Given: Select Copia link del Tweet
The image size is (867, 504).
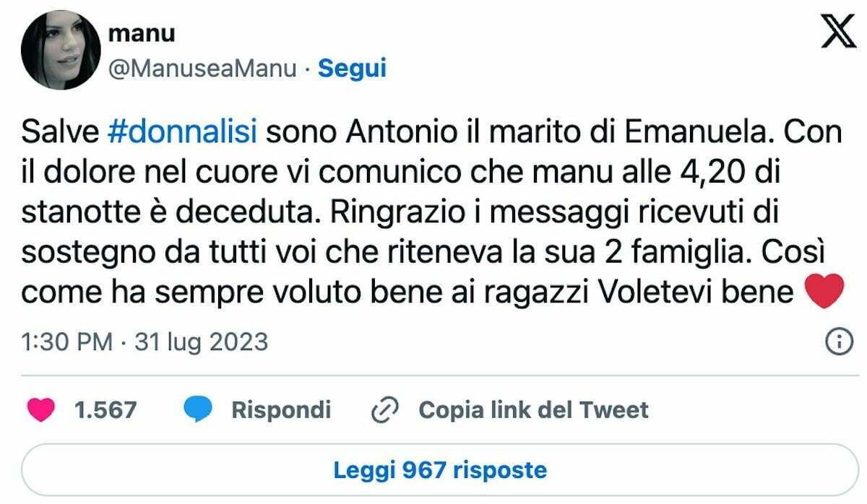Looking at the screenshot, I should pyautogui.click(x=533, y=410).
